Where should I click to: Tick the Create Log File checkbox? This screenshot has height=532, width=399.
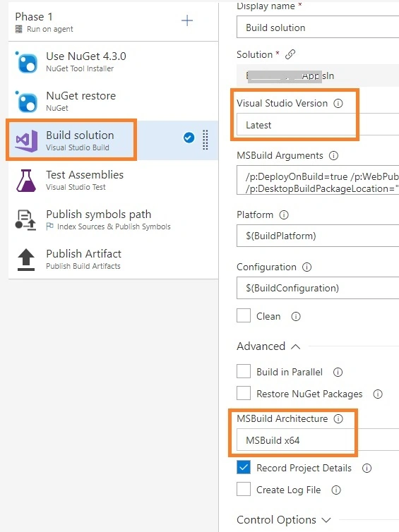244,489
